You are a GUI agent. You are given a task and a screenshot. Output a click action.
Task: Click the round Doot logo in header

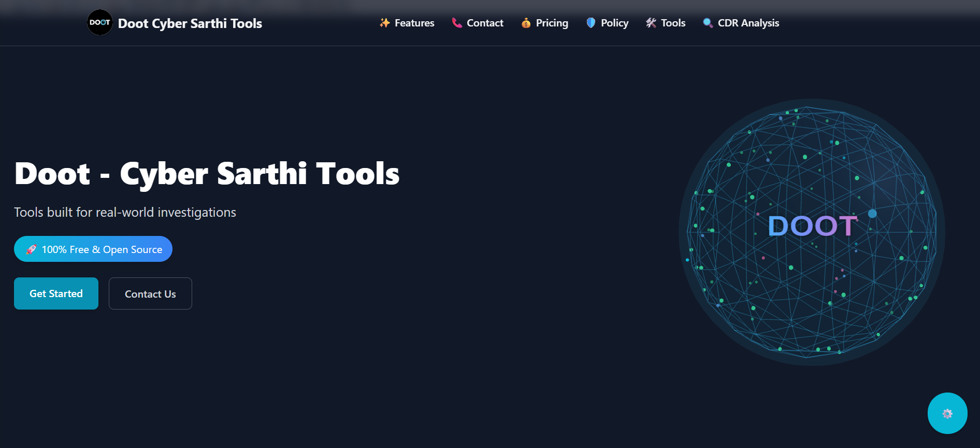(100, 23)
